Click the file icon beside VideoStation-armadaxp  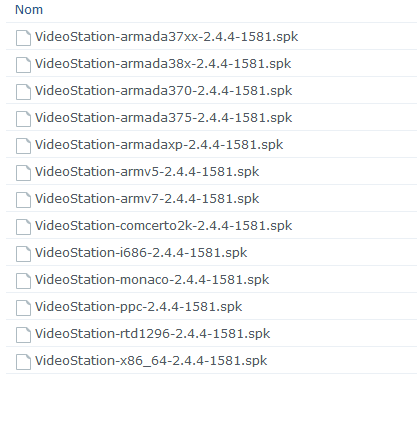point(23,145)
